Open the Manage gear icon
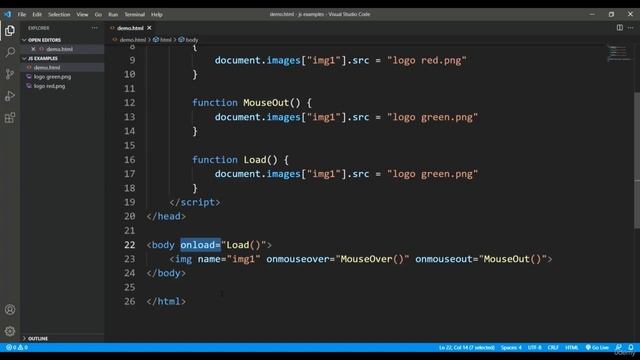 click(x=10, y=331)
